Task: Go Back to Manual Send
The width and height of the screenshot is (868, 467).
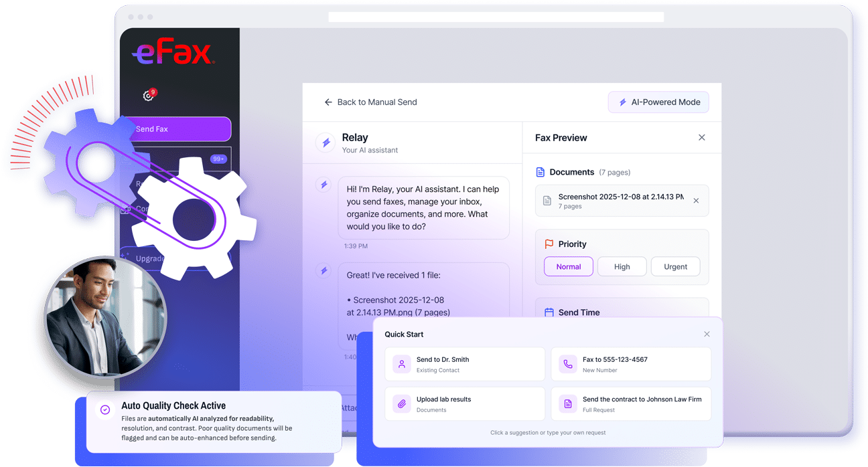Action: 370,102
